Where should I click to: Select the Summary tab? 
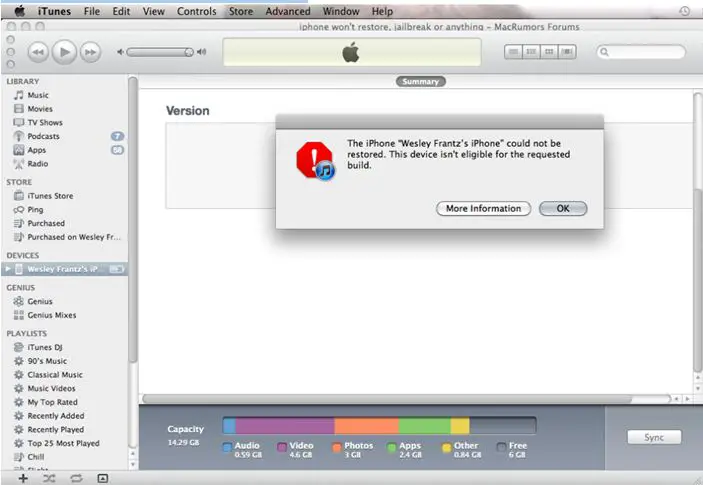pyautogui.click(x=421, y=82)
